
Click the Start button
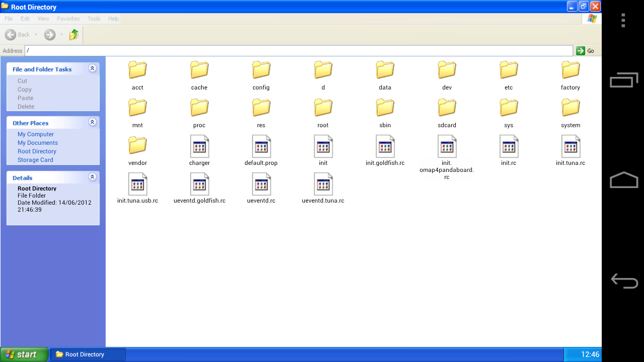pyautogui.click(x=24, y=354)
